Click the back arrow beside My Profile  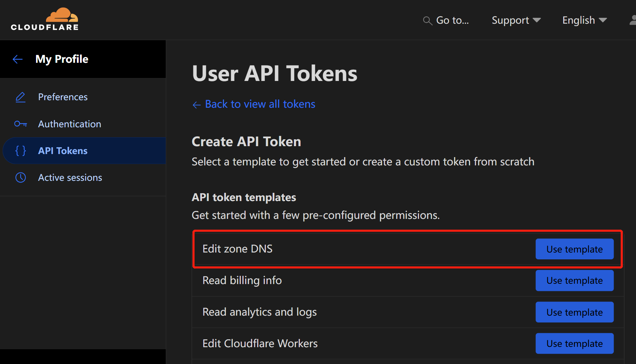click(x=18, y=59)
